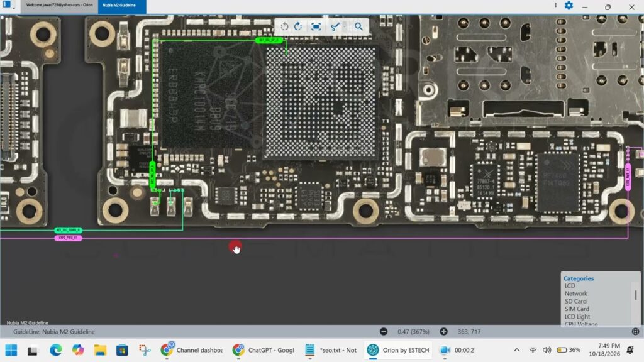This screenshot has width=644, height=362.
Task: Open Microsoft Store from taskbar
Action: tap(122, 350)
